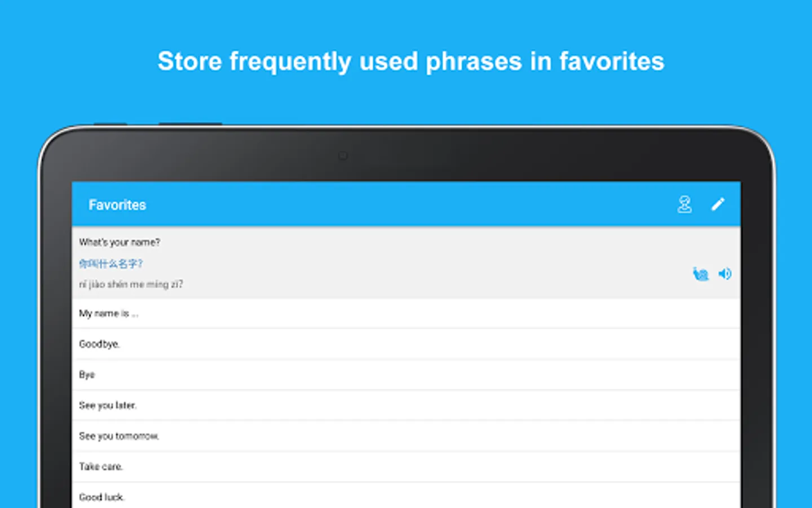Click the "What's your name?" phrase text

pos(120,242)
